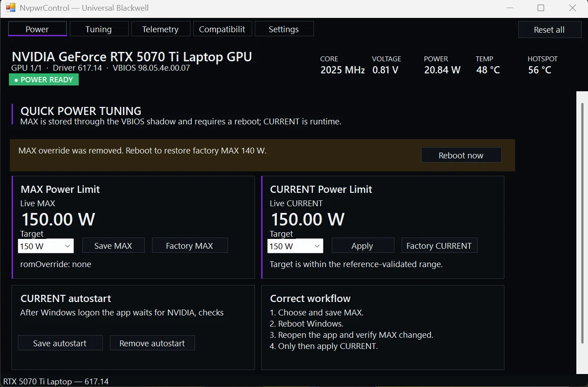This screenshot has width=588, height=387.
Task: Click the VOLTAGE 0.81 V reading
Action: pyautogui.click(x=386, y=65)
